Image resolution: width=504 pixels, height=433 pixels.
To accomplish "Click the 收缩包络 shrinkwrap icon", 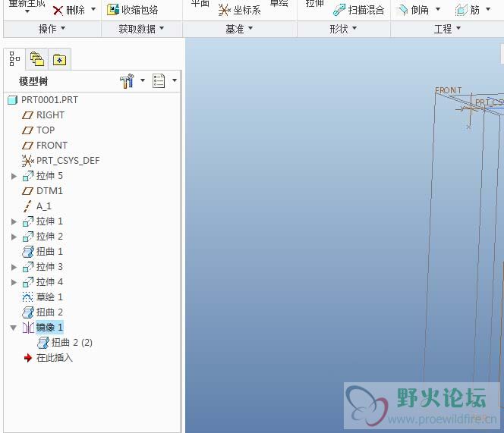I will pyautogui.click(x=113, y=10).
